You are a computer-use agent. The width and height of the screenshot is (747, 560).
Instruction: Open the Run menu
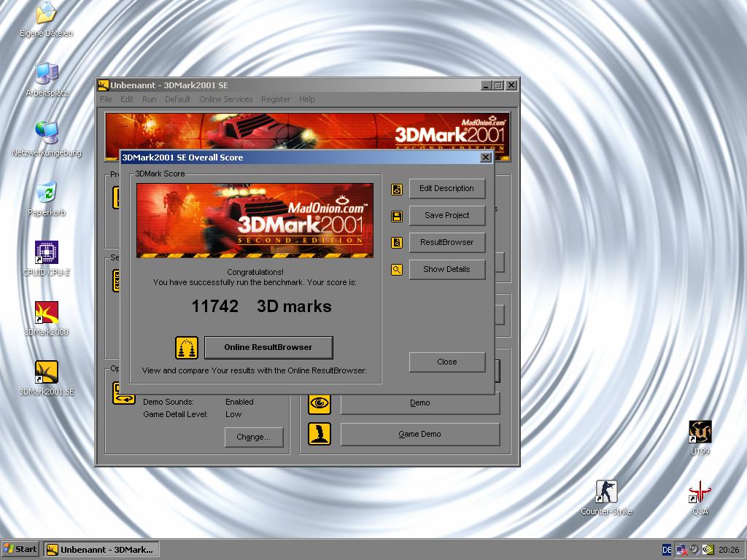[149, 99]
